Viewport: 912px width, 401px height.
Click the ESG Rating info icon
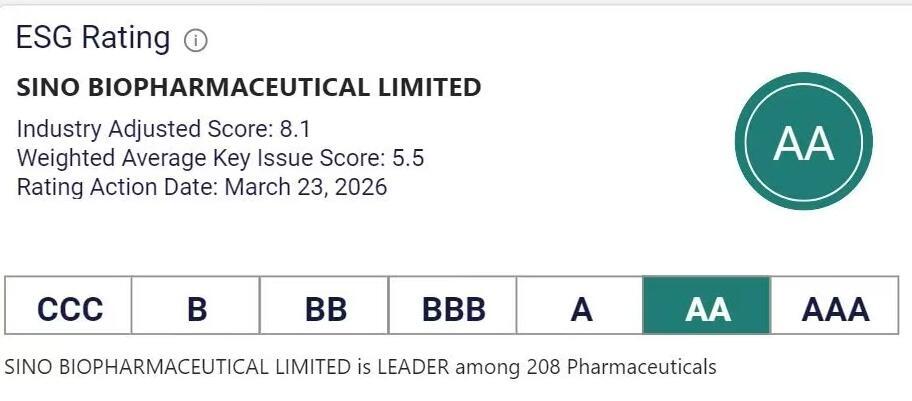pyautogui.click(x=195, y=41)
